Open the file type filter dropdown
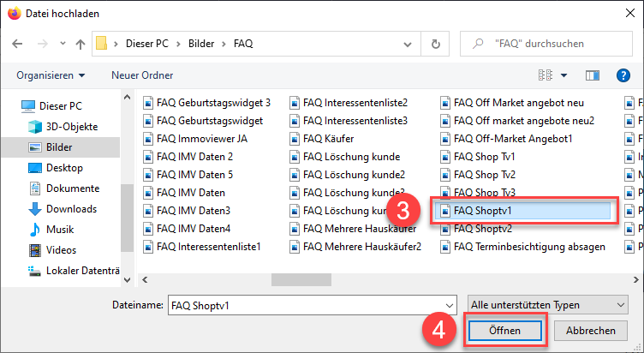 pyautogui.click(x=548, y=305)
